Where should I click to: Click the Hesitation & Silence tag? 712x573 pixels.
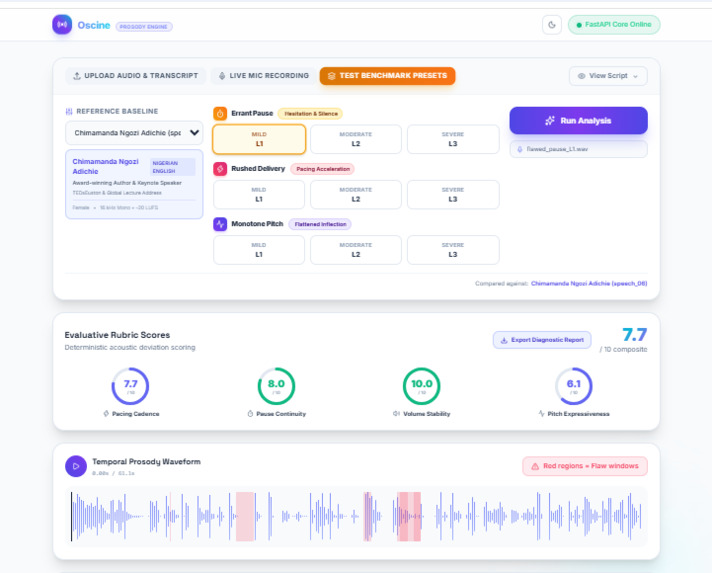click(311, 114)
